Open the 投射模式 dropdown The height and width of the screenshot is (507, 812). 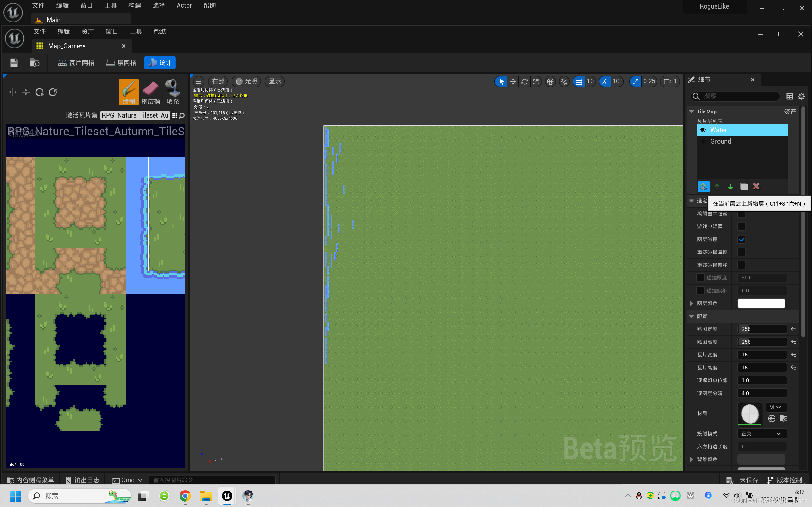762,433
